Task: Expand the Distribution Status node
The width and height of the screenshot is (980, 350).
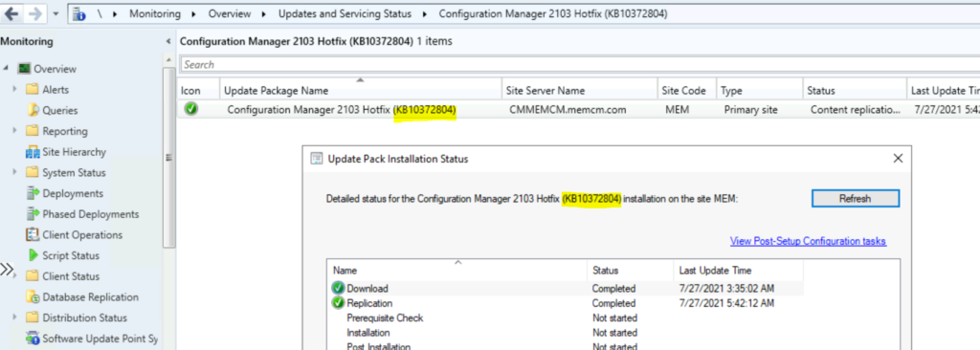Action: pos(14,317)
